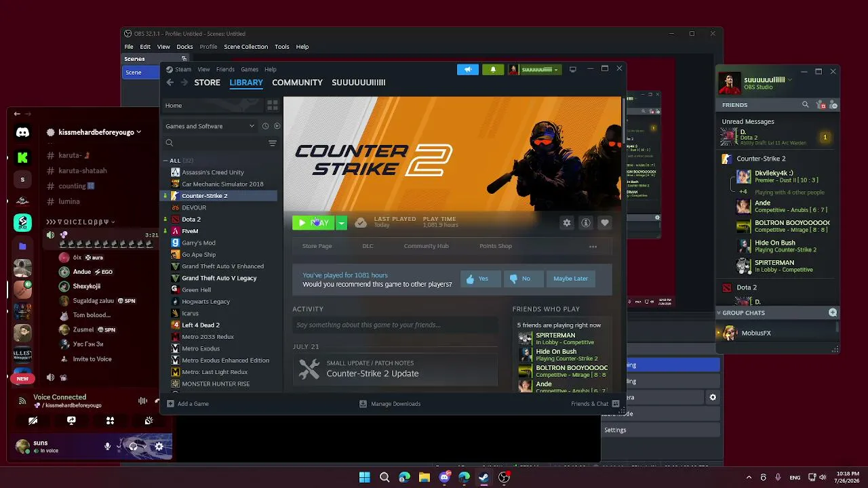Viewport: 868px width, 488px height.
Task: Open advanced library filter options icon
Action: pyautogui.click(x=273, y=143)
